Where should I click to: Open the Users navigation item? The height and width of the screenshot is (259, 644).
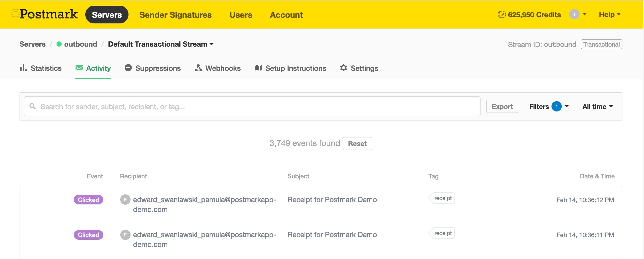click(x=241, y=15)
